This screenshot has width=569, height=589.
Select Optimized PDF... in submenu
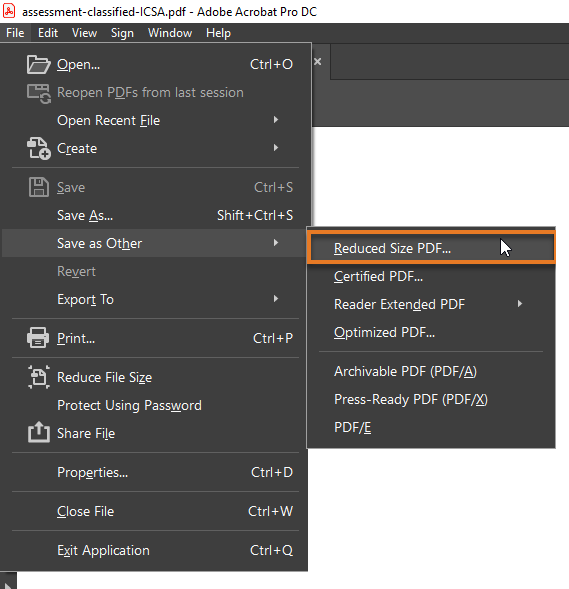(431, 332)
